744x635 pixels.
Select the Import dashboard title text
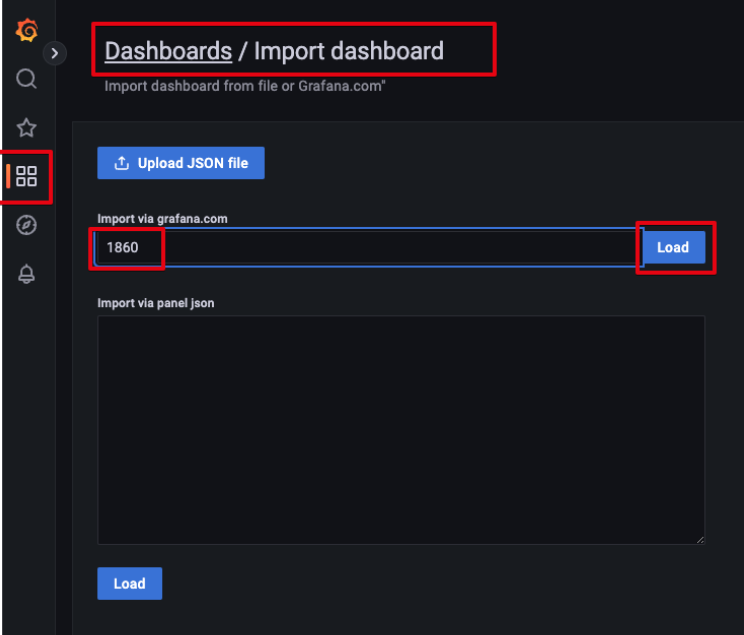point(349,51)
